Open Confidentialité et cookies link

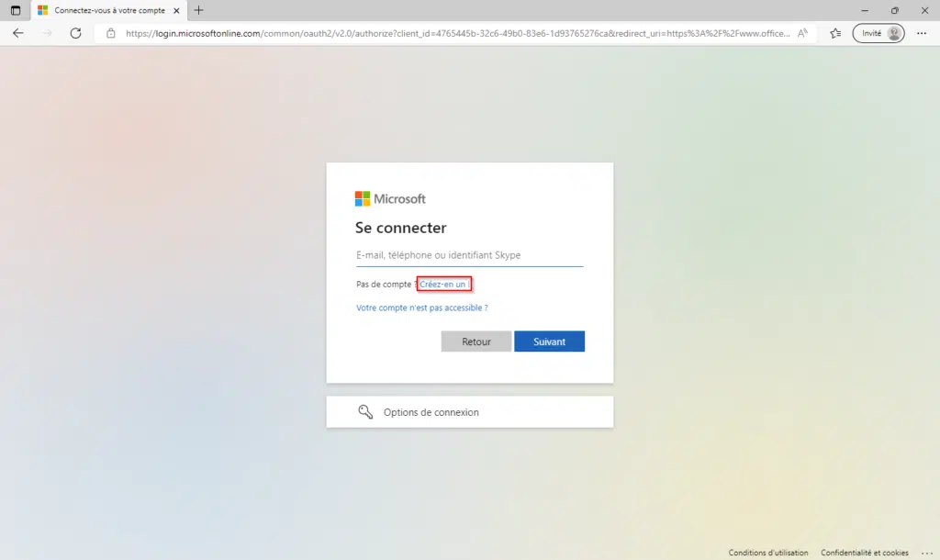[865, 553]
